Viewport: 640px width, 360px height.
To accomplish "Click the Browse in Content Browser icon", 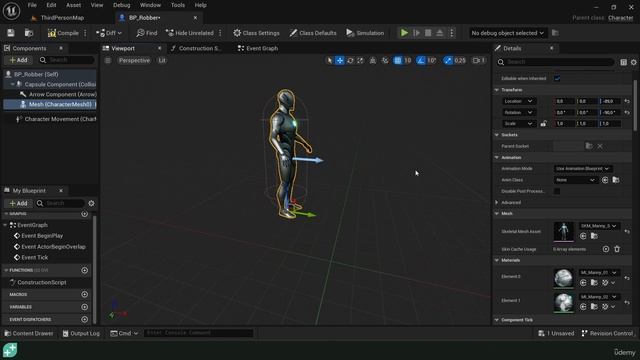I will point(29,33).
